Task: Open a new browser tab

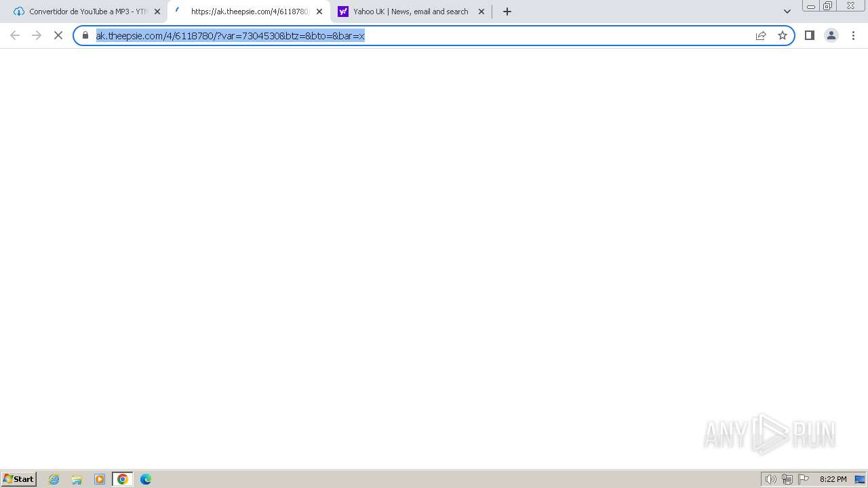Action: click(x=507, y=12)
